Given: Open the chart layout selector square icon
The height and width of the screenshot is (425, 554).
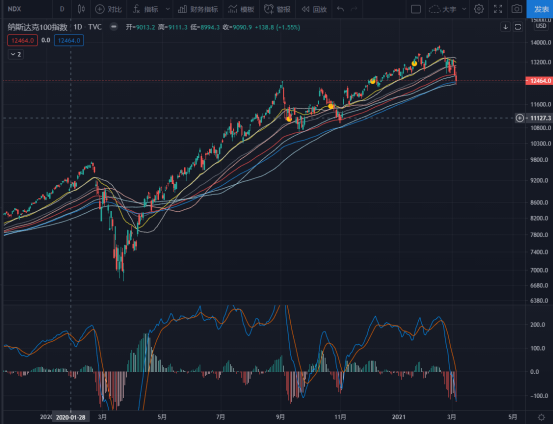Looking at the screenshot, I should tap(416, 9).
